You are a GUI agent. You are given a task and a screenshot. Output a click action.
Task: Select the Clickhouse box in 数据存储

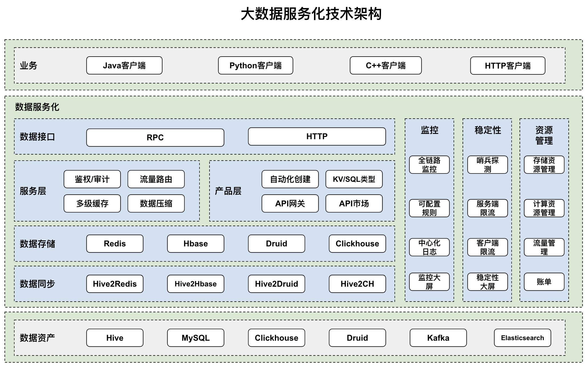click(x=357, y=244)
